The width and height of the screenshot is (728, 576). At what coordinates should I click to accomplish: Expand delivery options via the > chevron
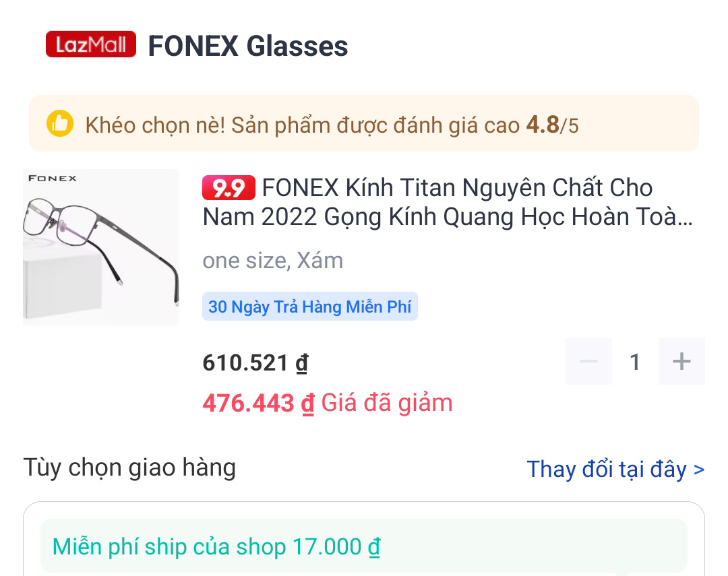pos(699,470)
